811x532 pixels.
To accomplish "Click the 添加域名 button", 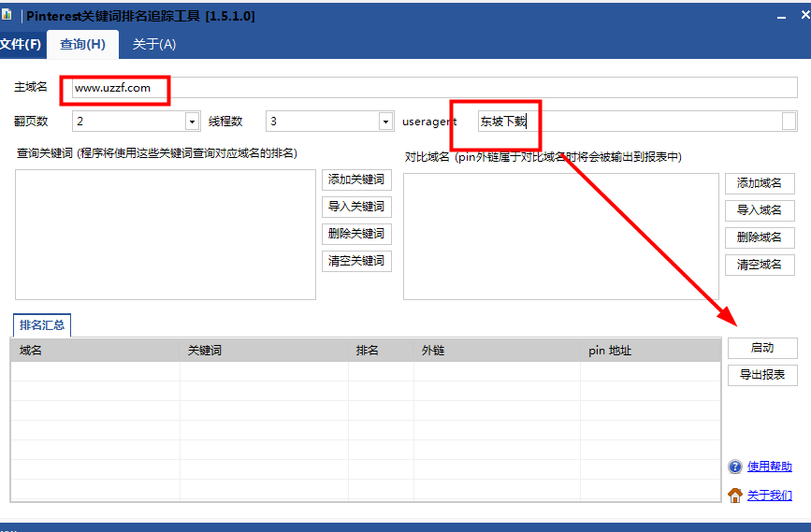I will (x=760, y=183).
